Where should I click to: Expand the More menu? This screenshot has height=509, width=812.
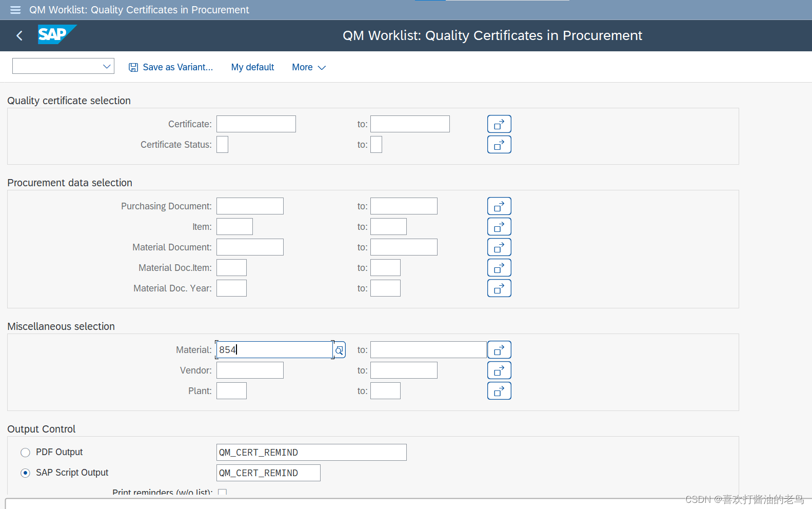[309, 67]
